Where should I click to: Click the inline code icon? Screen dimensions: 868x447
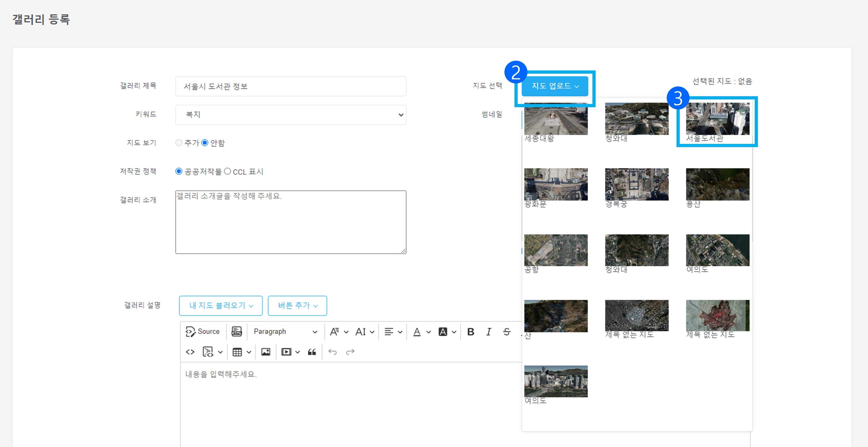click(x=190, y=352)
